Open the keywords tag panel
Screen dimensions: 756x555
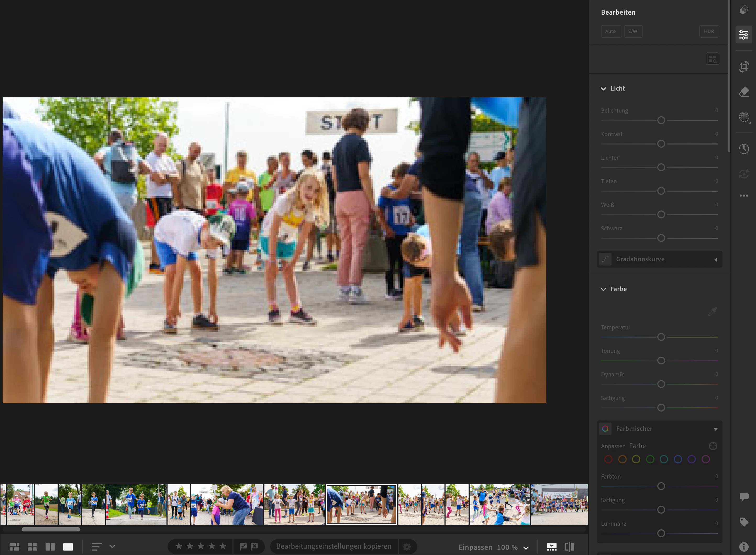coord(744,522)
